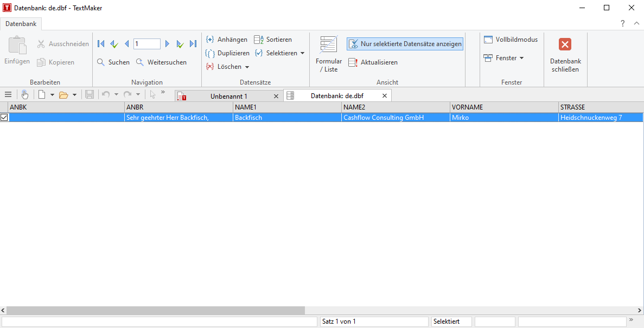The width and height of the screenshot is (644, 328).
Task: Select the Datenbank ribbon tab
Action: [21, 24]
